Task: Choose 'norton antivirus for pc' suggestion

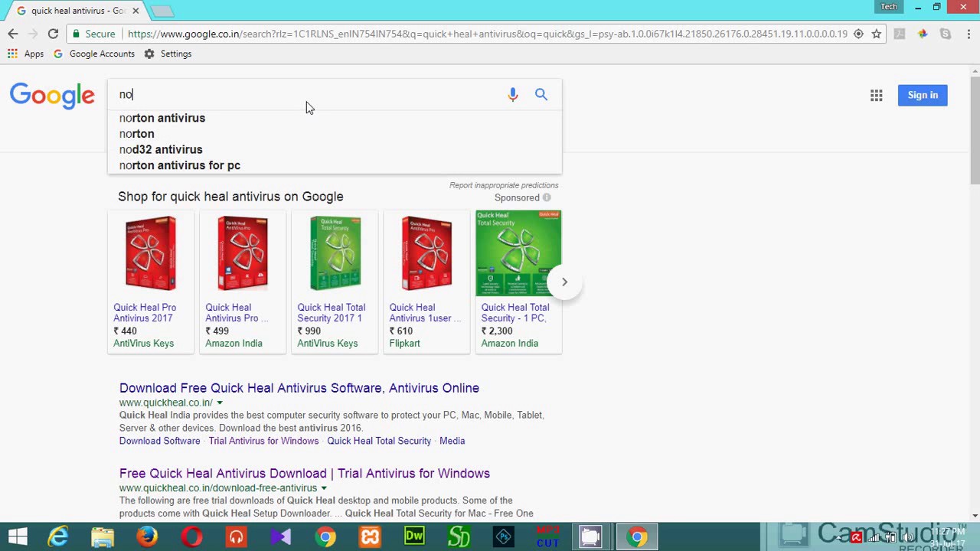Action: tap(335, 165)
